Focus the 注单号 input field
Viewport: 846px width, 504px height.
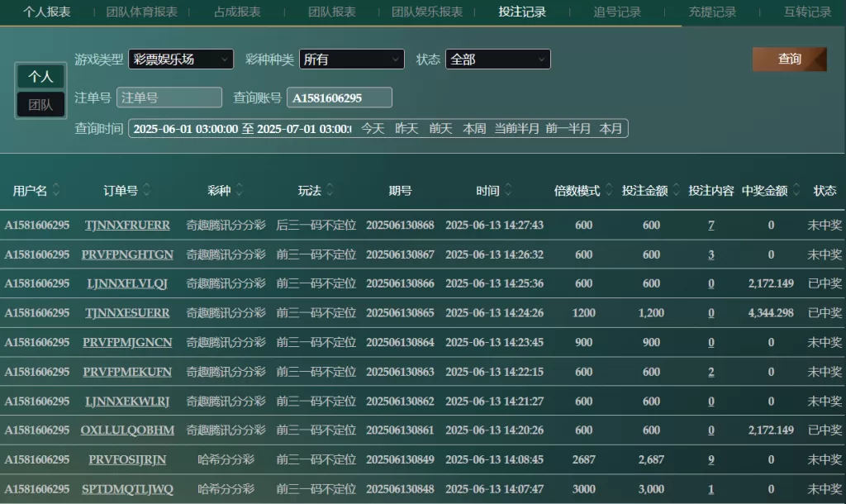pos(169,97)
